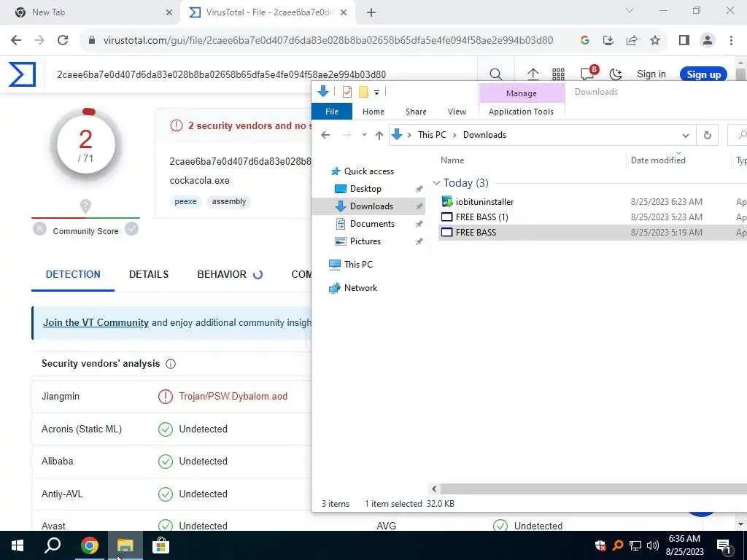Open Explorer recent locations dropdown
This screenshot has width=747, height=560.
[364, 135]
